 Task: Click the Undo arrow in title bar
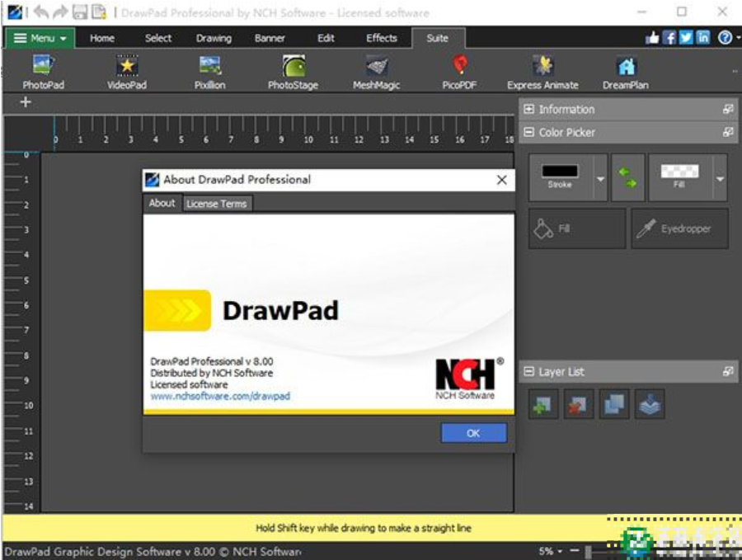(40, 12)
